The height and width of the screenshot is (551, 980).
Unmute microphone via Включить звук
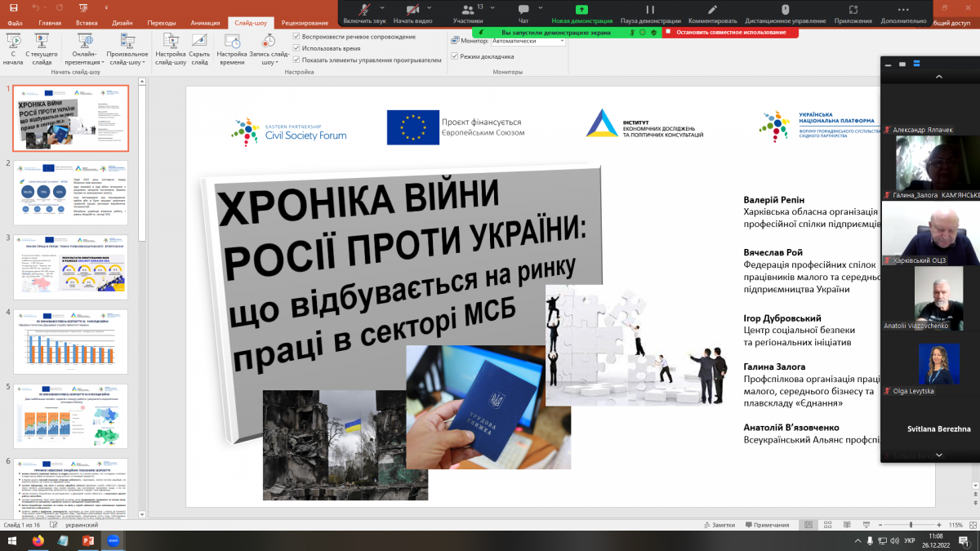pyautogui.click(x=363, y=13)
